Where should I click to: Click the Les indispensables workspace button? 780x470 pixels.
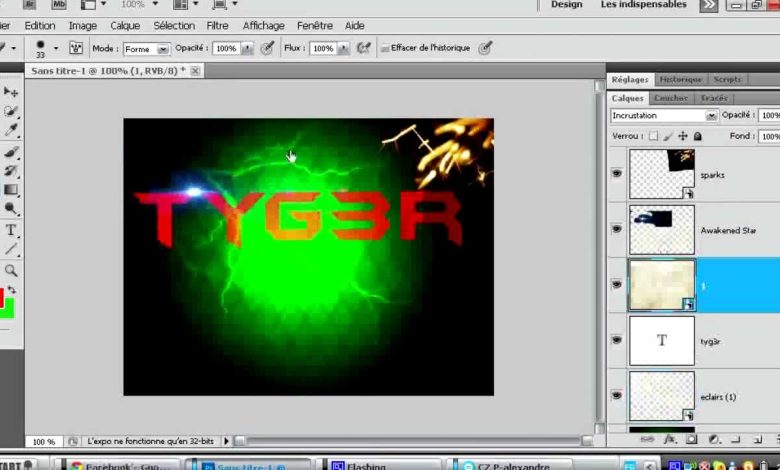[643, 5]
